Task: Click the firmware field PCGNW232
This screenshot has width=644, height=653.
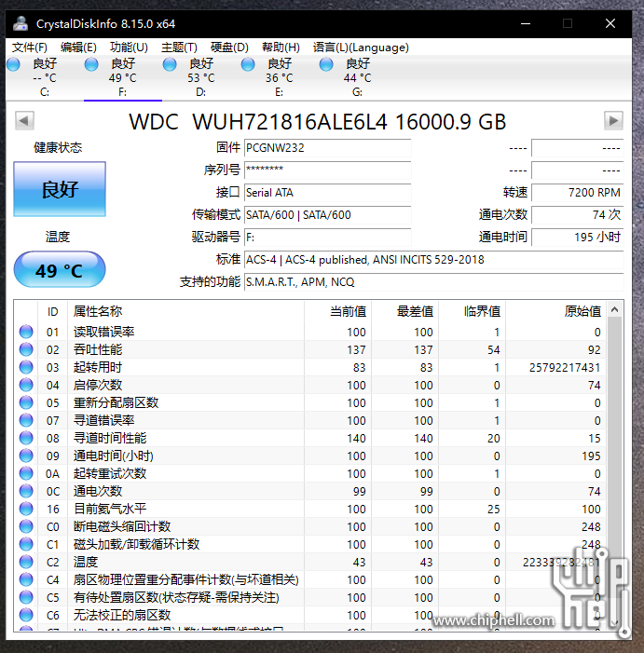Action: tap(327, 148)
